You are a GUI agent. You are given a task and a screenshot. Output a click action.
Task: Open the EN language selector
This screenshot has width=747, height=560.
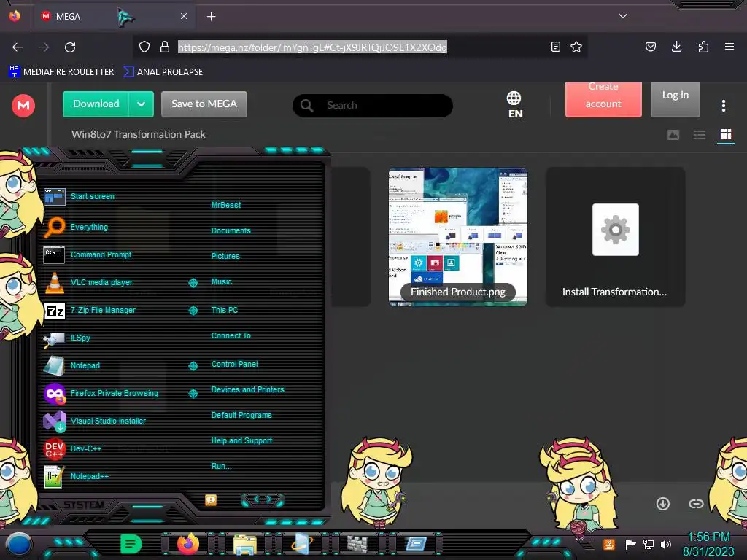pyautogui.click(x=514, y=105)
